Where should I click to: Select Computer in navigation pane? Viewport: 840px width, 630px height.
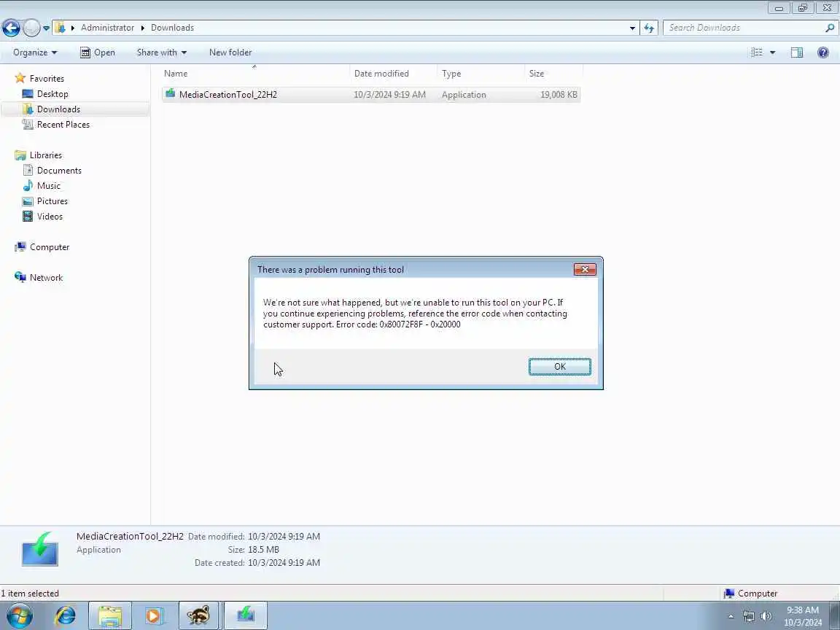pyautogui.click(x=50, y=247)
